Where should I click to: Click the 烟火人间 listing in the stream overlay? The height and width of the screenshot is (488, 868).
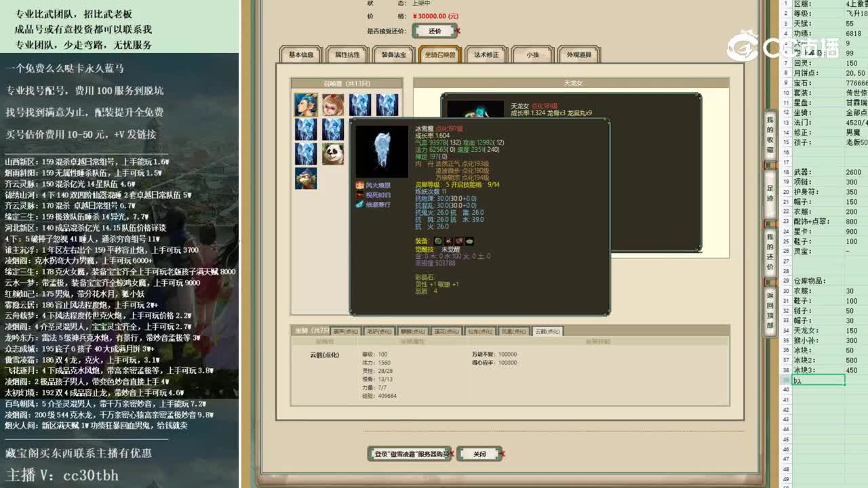coord(96,426)
